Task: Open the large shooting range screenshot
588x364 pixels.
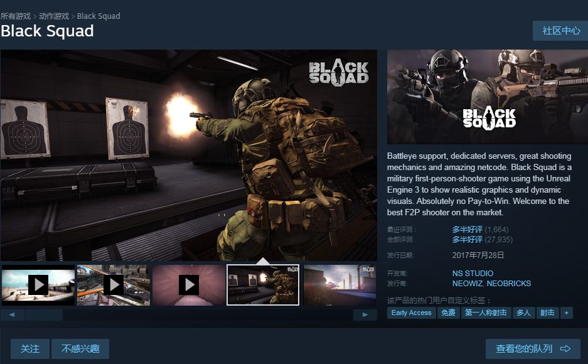Action: pos(189,155)
